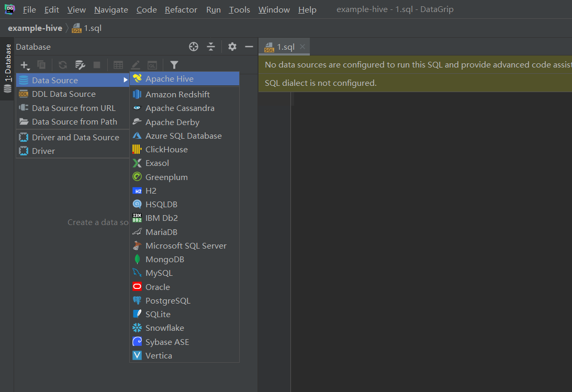Open Database panel settings gear

(x=232, y=47)
